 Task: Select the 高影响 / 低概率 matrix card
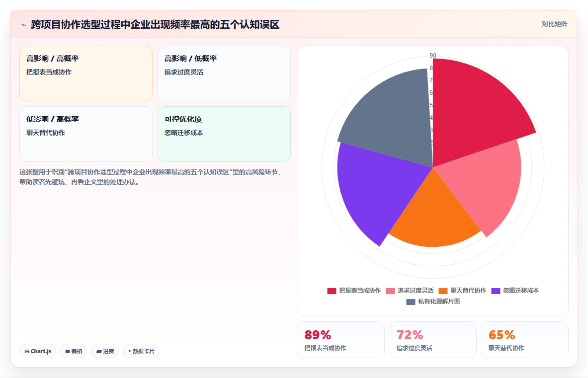pyautogui.click(x=224, y=74)
